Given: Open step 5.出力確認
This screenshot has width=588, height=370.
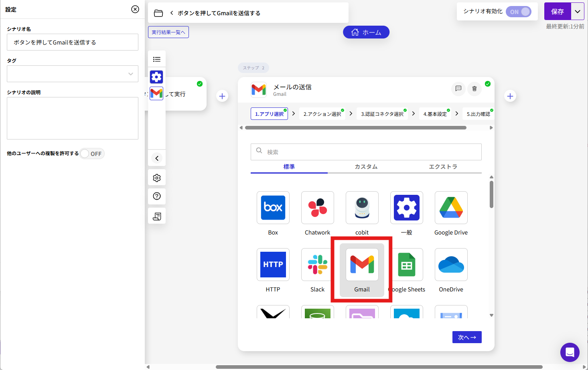Looking at the screenshot, I should pyautogui.click(x=479, y=114).
